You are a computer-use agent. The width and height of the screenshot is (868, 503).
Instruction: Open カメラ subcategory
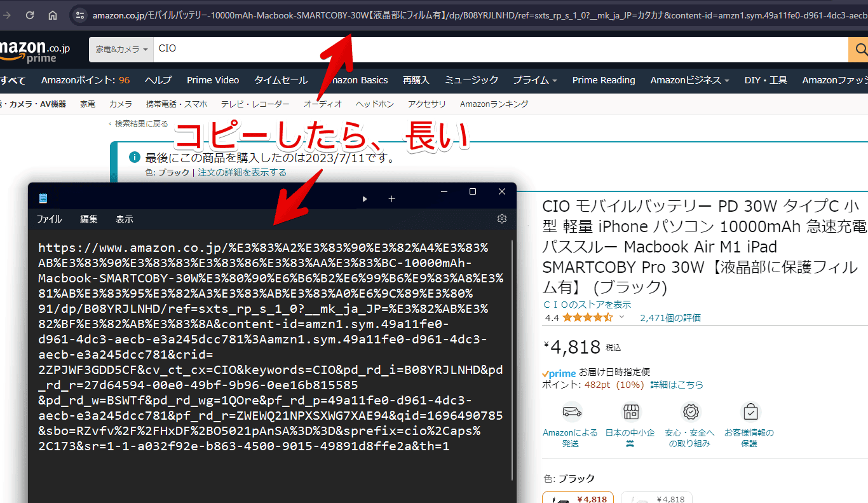(121, 104)
